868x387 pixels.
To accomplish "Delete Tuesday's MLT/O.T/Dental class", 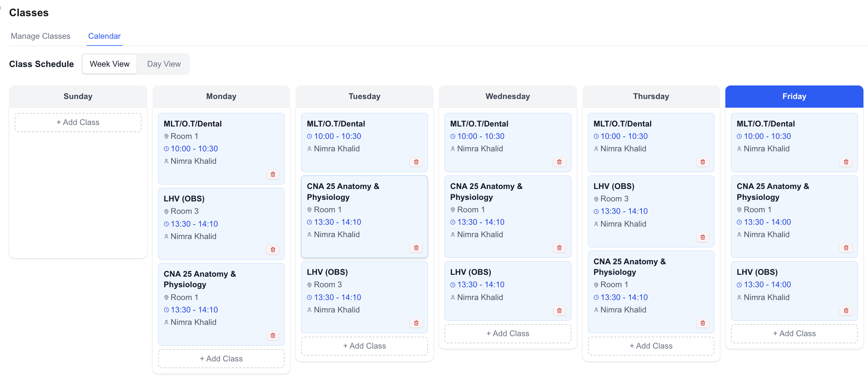I will click(416, 162).
